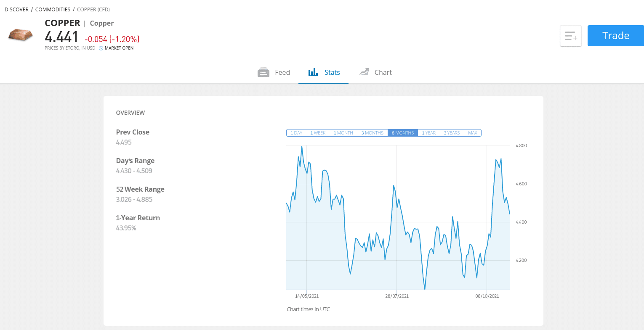Click the price change -0.054 (-1.20%)

[x=112, y=39]
